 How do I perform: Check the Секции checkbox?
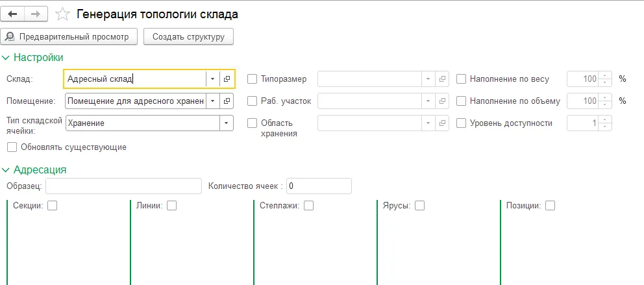(52, 206)
